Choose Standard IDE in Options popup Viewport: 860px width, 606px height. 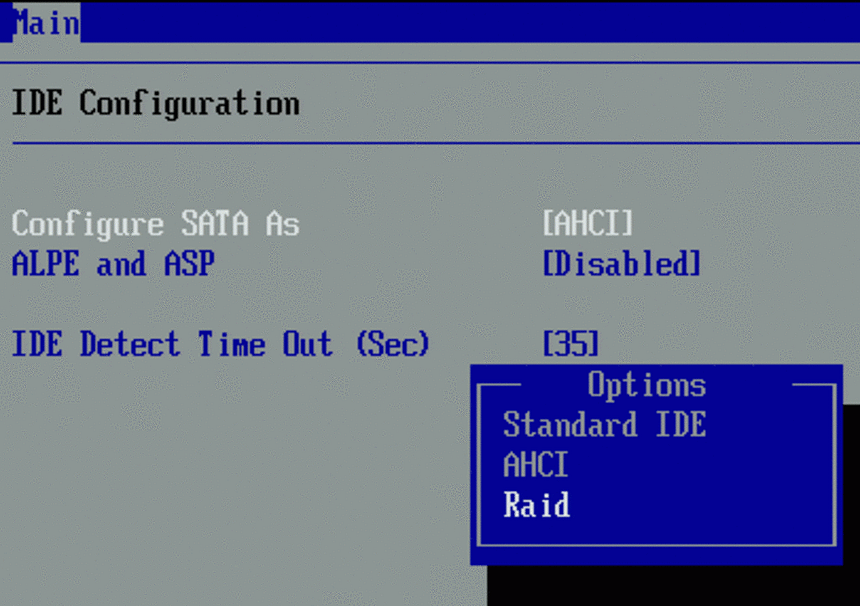604,425
